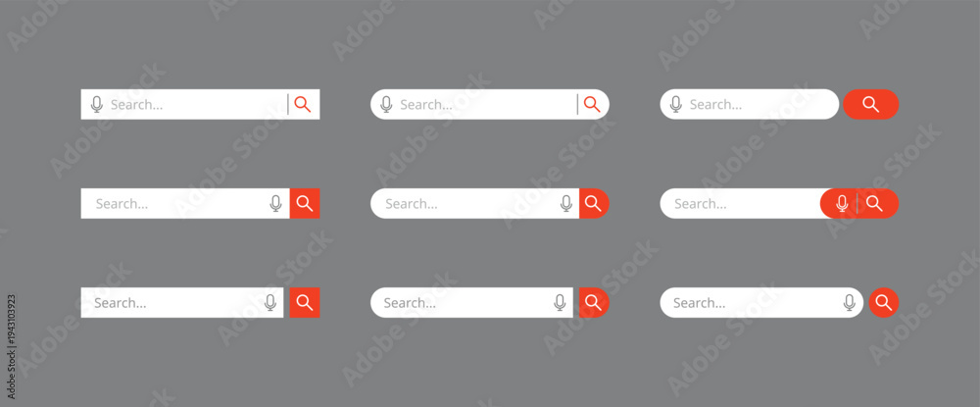
Task: Click microphone icon in top-middle rounded search bar
Action: point(386,104)
